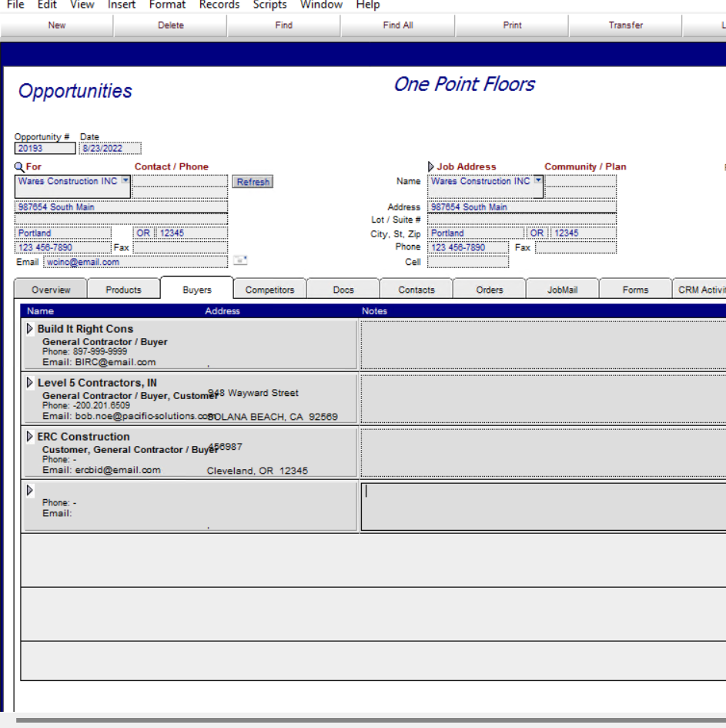This screenshot has height=728, width=726.
Task: Click the Transfer toolbar button
Action: [626, 25]
